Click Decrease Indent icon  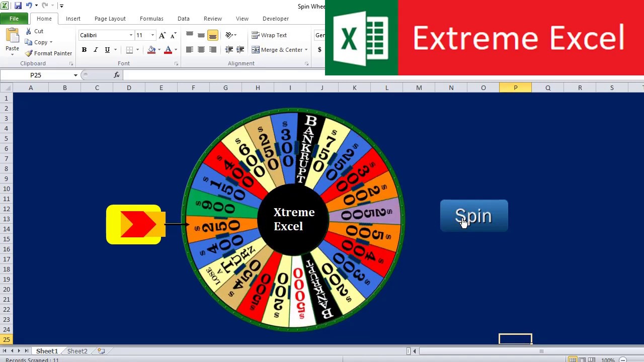(x=229, y=50)
